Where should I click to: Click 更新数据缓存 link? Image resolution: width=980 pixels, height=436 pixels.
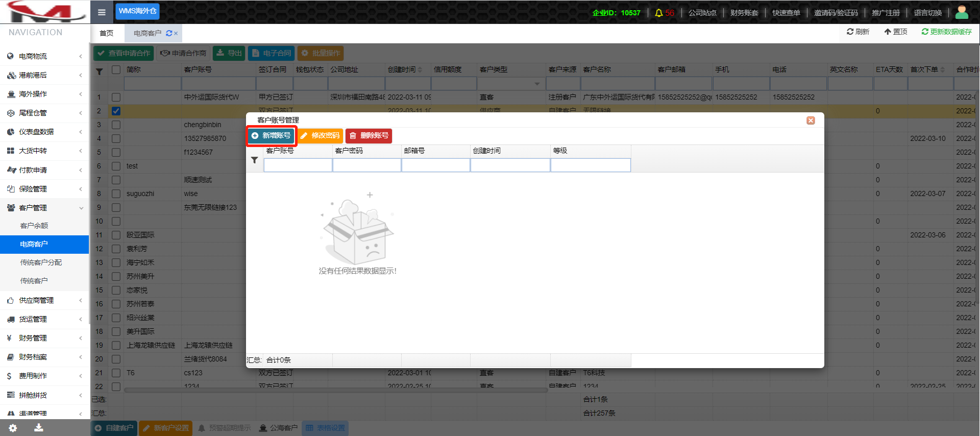(x=946, y=32)
